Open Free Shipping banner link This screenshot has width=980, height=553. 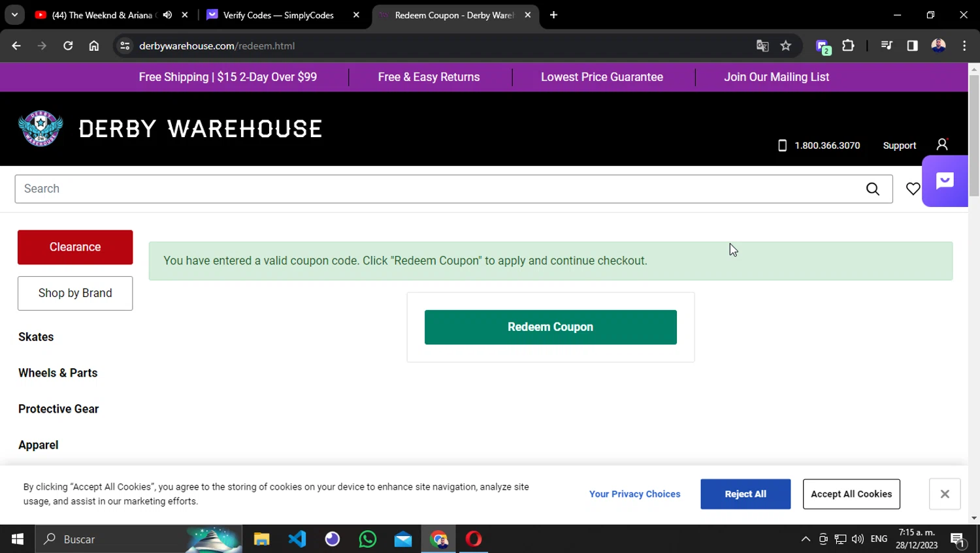click(228, 77)
